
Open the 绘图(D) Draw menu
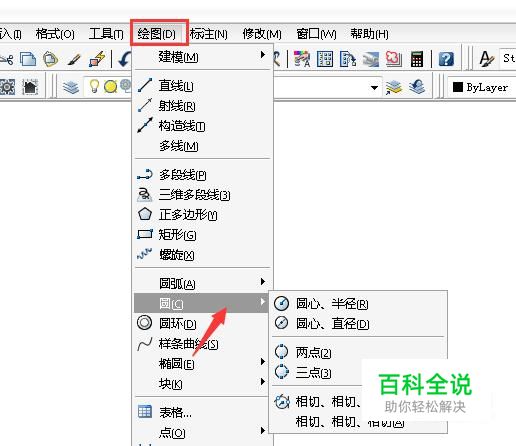click(x=156, y=34)
